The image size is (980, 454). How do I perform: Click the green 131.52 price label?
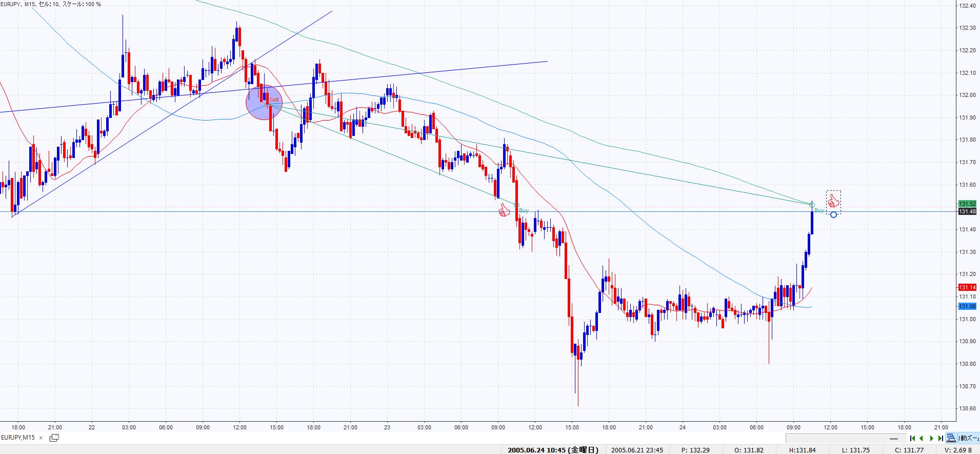[967, 204]
